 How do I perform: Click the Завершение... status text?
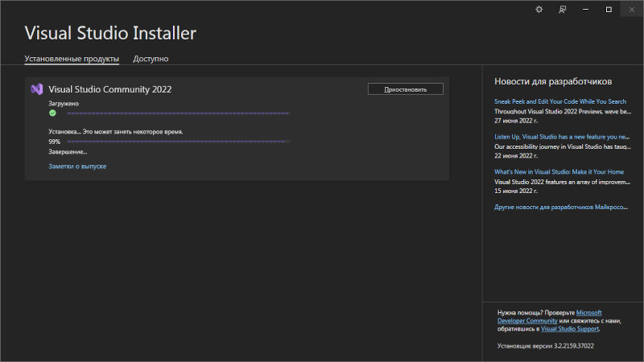point(68,152)
